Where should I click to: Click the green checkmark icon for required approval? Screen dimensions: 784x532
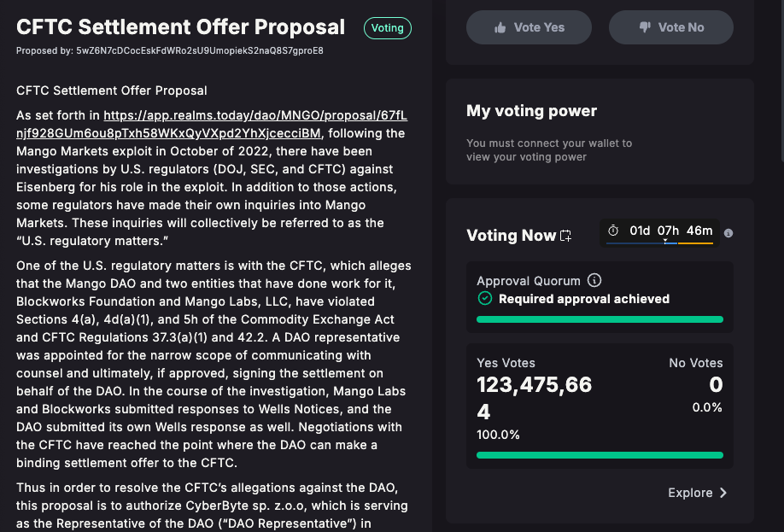pyautogui.click(x=485, y=299)
